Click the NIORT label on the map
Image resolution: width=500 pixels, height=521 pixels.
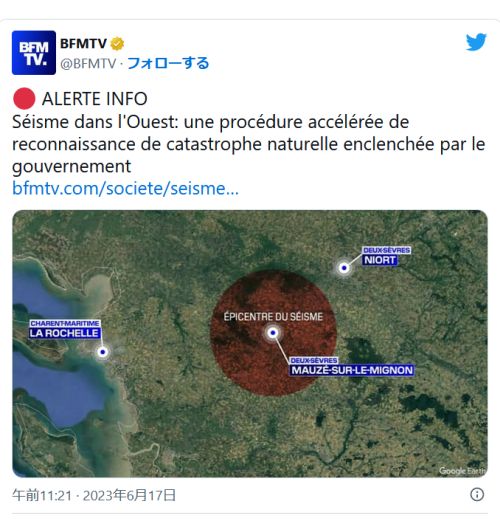tap(380, 260)
